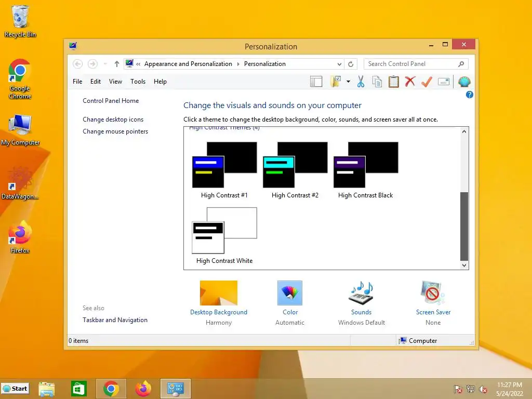Click the network tray icon
This screenshot has height=399, width=532.
[470, 389]
